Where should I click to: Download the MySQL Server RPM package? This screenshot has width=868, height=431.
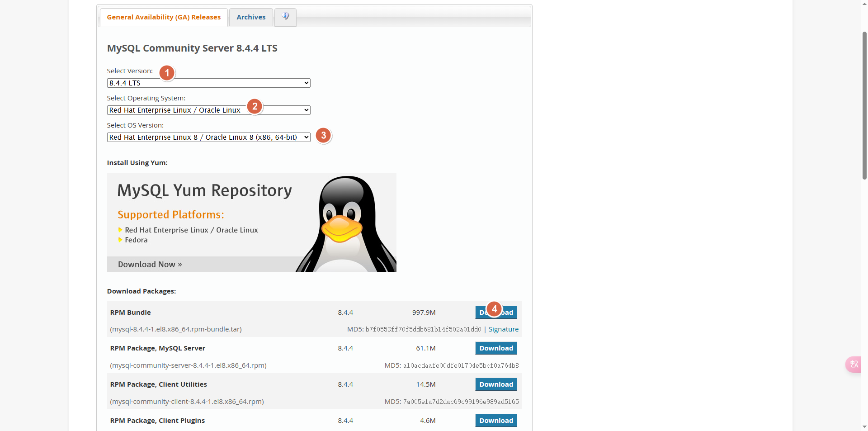tap(496, 348)
